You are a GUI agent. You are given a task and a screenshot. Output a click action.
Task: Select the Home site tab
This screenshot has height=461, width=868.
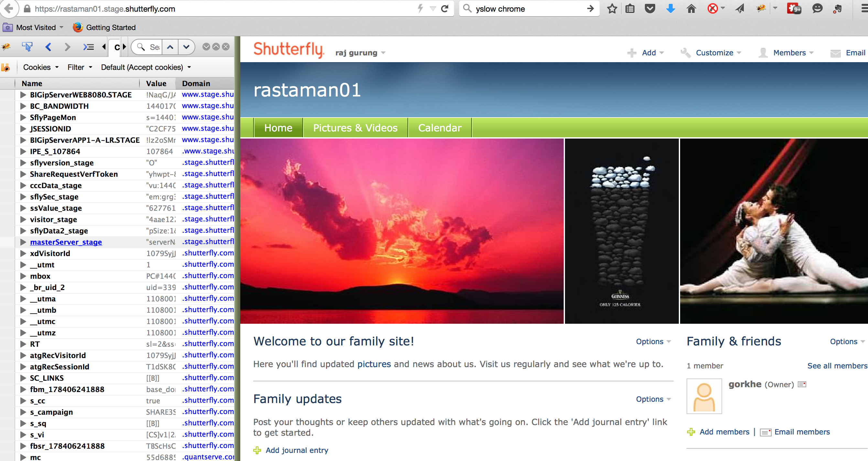278,128
